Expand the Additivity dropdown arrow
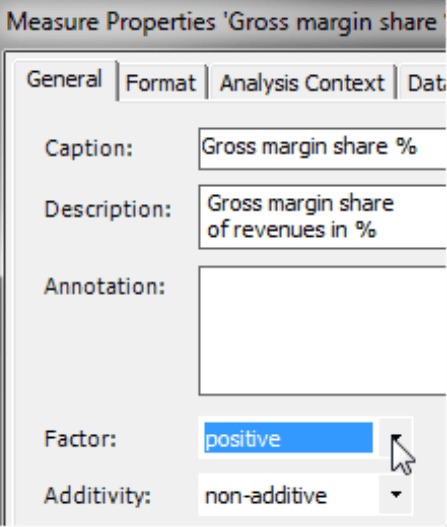This screenshot has height=527, width=447. click(x=396, y=494)
